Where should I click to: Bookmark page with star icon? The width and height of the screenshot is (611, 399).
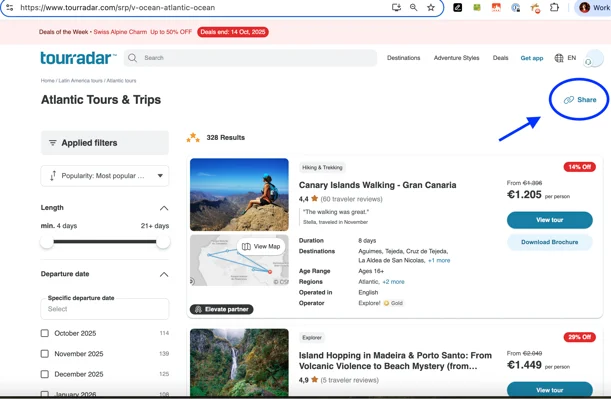[x=431, y=7]
